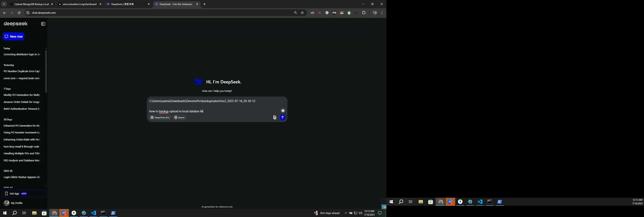Bookmark this page with the star icon
Viewport: 644px width, 217px height.
[x=302, y=13]
